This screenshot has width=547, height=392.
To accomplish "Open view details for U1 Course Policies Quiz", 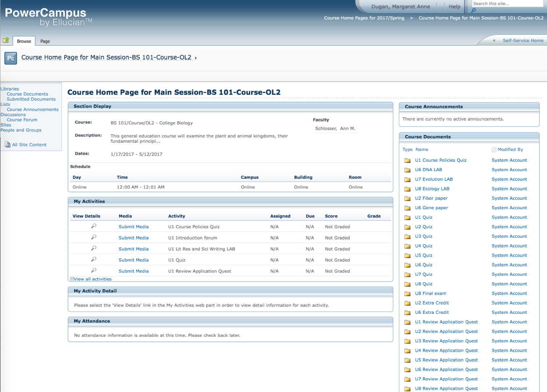I will 94,226.
